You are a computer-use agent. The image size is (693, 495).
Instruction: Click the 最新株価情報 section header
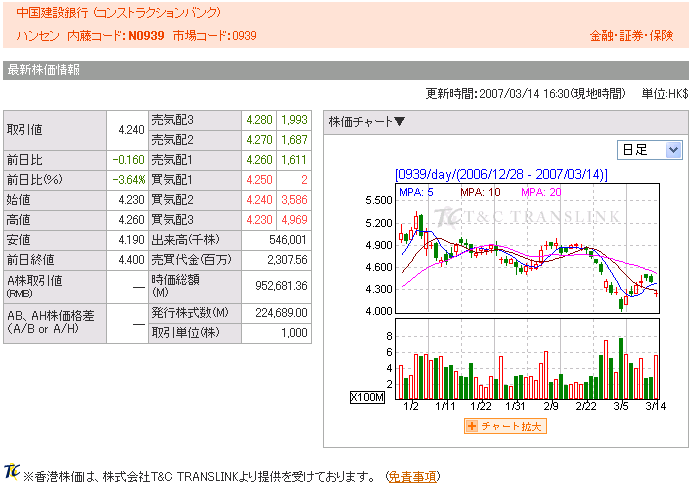(x=43, y=70)
